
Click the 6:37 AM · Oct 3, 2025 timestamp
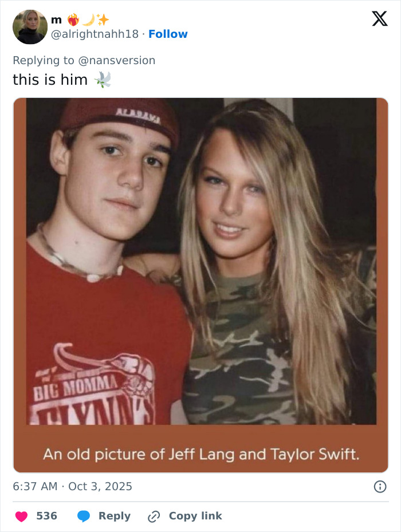(72, 486)
